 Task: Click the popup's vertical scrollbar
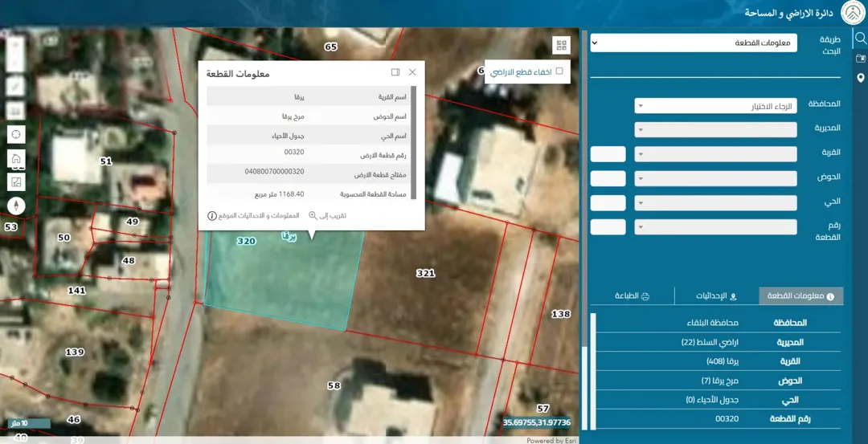(414, 142)
